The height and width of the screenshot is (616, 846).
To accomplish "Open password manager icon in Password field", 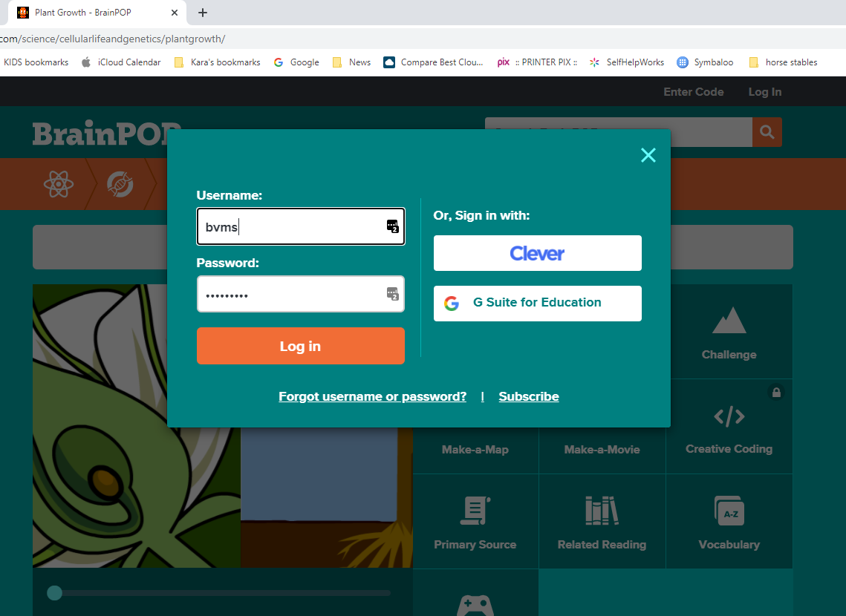I will tap(392, 294).
